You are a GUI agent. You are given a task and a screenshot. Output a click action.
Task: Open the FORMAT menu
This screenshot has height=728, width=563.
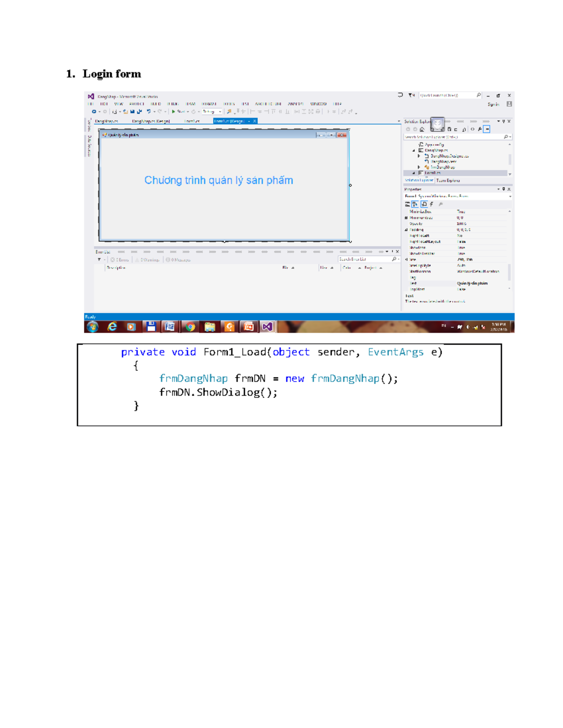(209, 104)
